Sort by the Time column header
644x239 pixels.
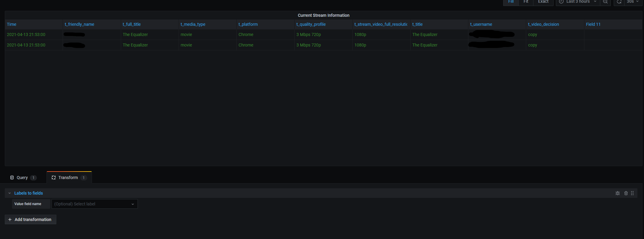12,24
